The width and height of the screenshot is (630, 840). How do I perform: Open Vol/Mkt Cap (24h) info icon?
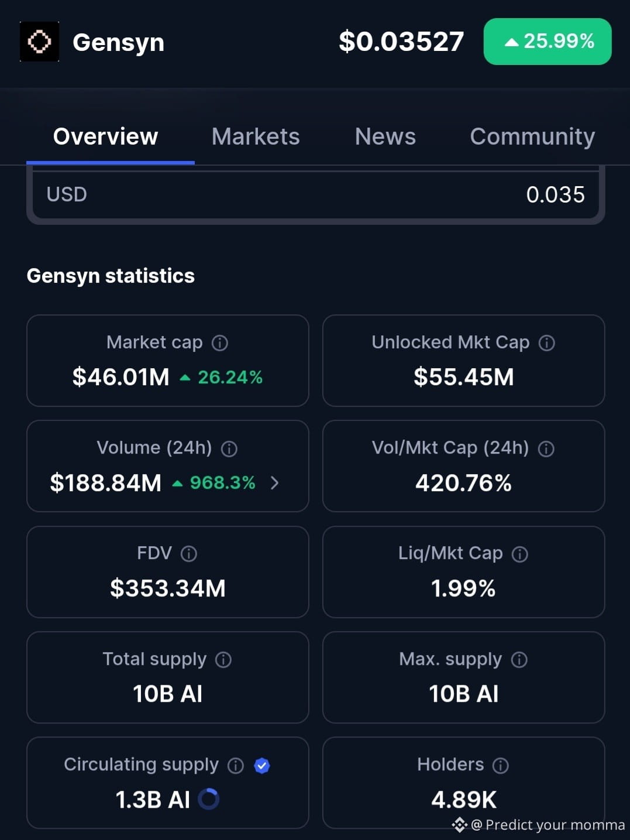coord(546,449)
